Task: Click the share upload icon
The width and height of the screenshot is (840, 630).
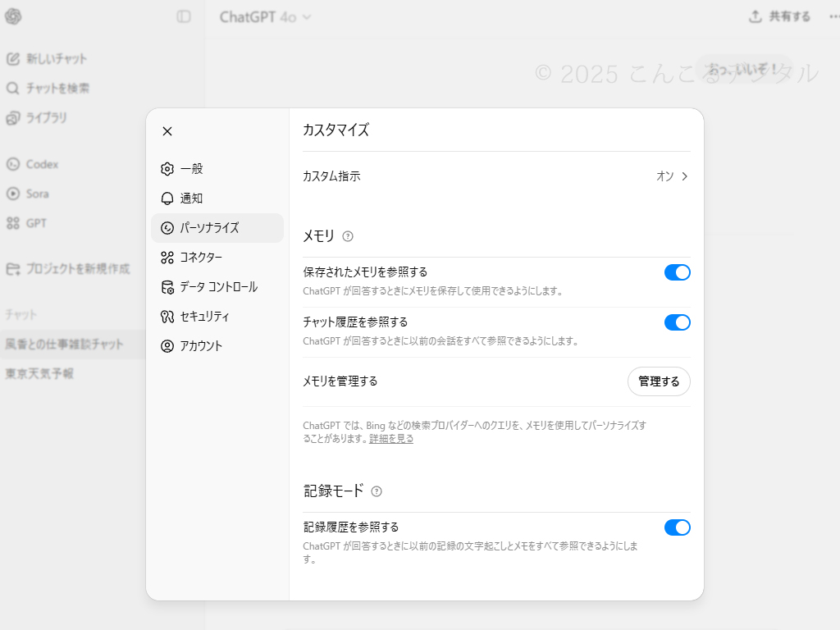Action: point(756,16)
